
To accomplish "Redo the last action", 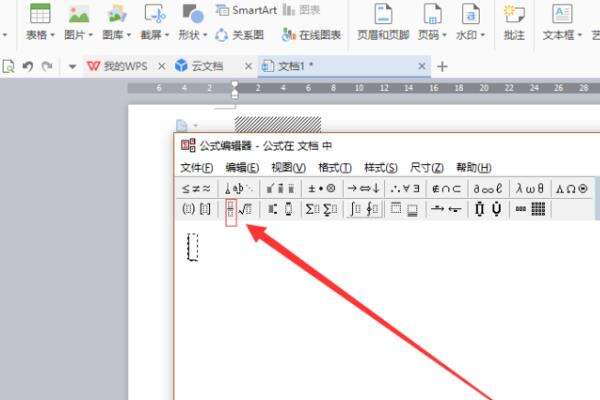I will (47, 66).
